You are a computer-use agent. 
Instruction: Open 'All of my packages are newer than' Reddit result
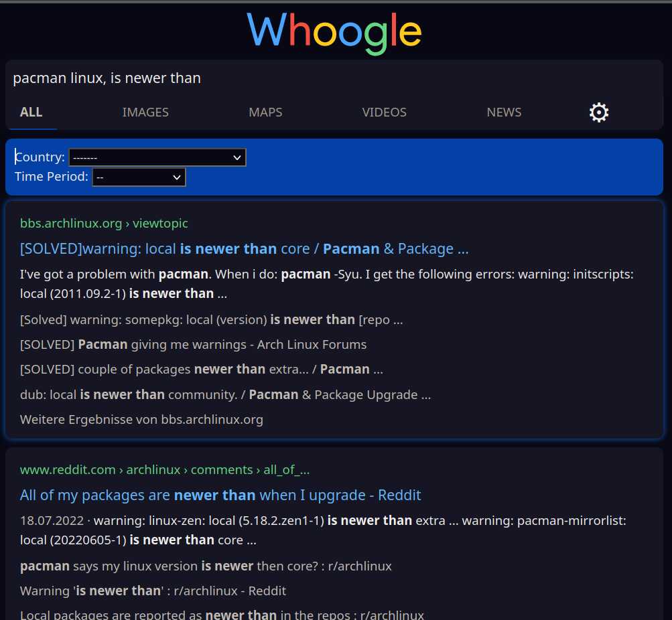point(220,495)
